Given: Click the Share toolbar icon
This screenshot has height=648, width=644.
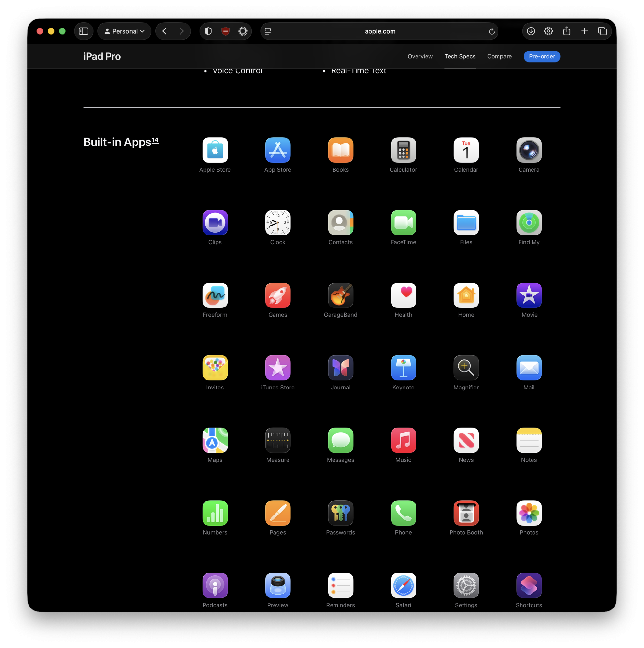Looking at the screenshot, I should point(567,31).
